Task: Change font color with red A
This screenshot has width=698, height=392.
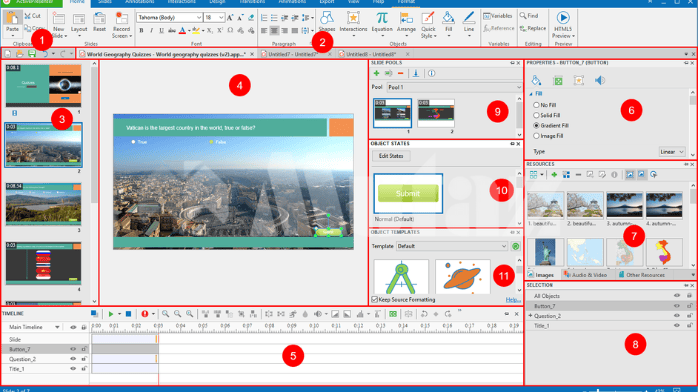Action: (182, 31)
